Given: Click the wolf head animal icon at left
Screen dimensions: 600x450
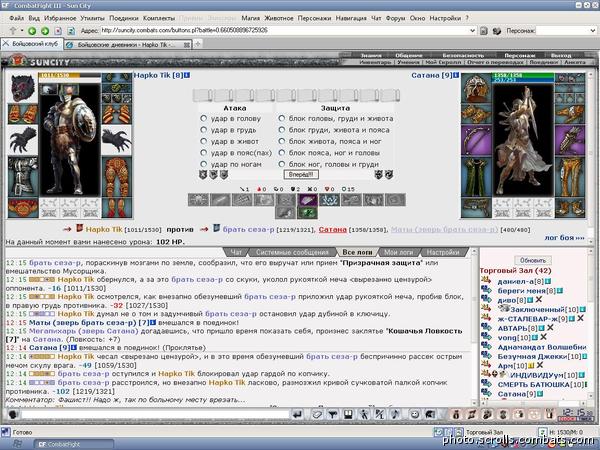Looking at the screenshot, I should pos(23,88).
